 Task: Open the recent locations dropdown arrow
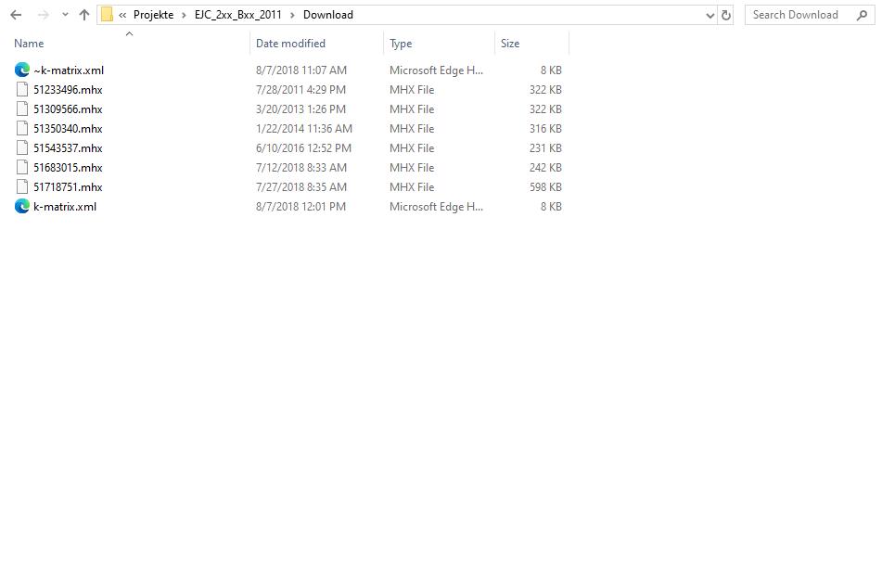pyautogui.click(x=65, y=15)
